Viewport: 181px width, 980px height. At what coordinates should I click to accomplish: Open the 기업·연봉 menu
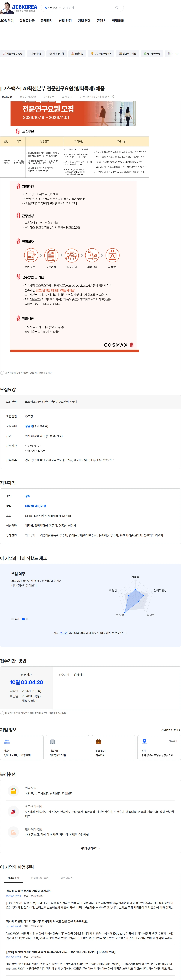[84, 21]
